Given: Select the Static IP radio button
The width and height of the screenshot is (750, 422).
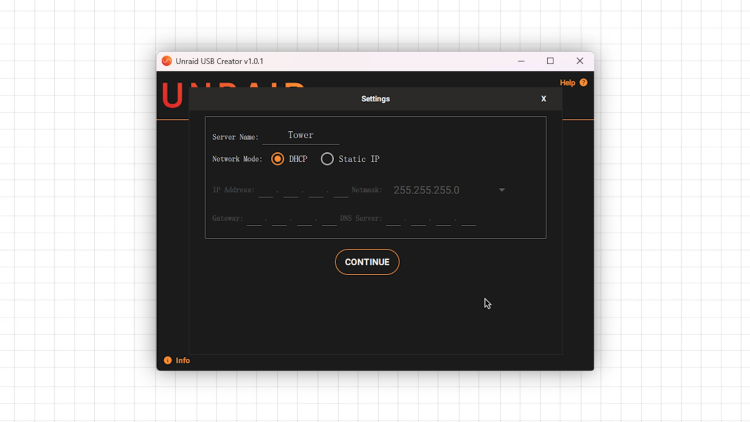Looking at the screenshot, I should click(327, 159).
